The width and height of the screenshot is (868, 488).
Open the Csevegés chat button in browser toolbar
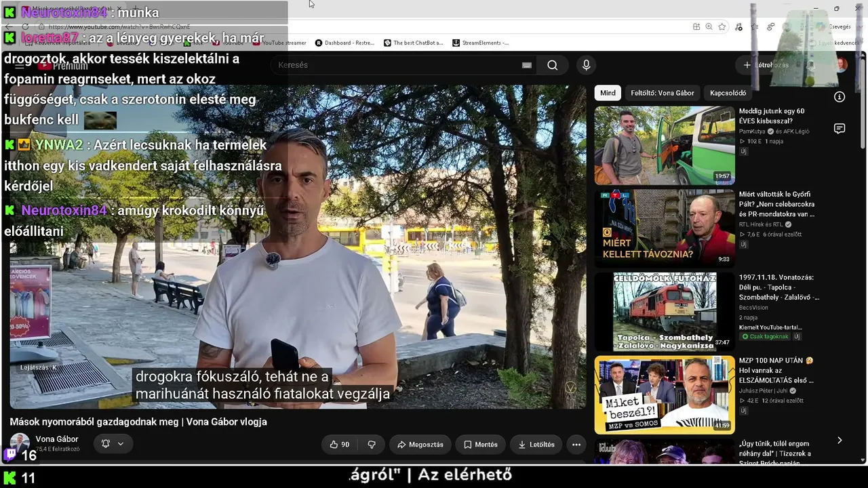click(833, 26)
